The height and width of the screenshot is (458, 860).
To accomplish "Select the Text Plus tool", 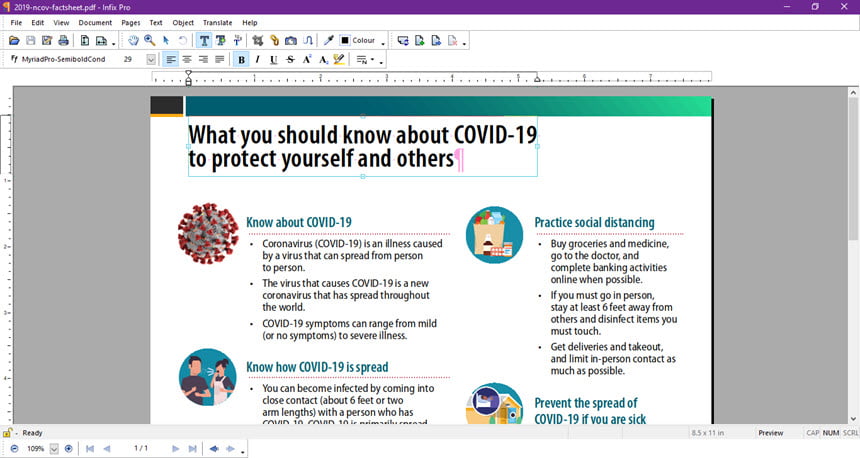I will 220,41.
